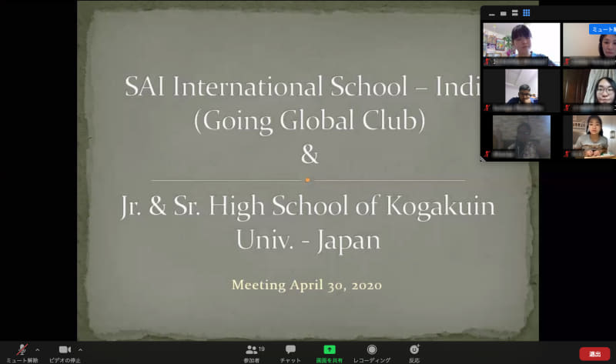Select the dark blurry participant video tile

point(521,137)
